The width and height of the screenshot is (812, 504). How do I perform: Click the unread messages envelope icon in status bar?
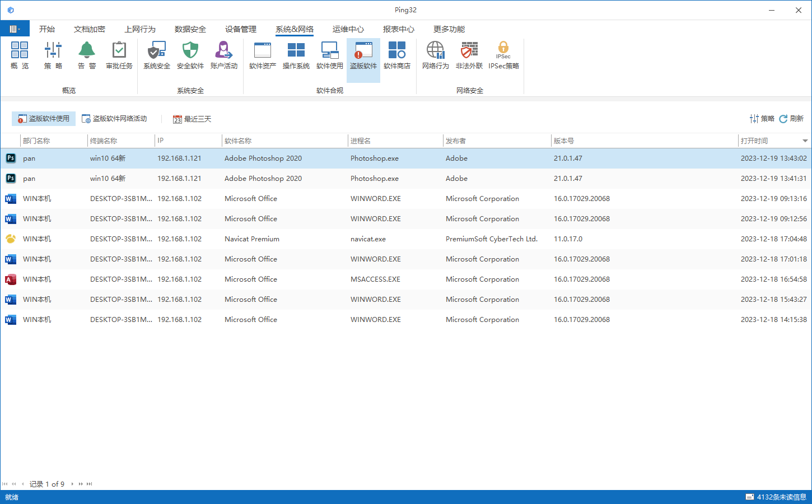tap(750, 497)
